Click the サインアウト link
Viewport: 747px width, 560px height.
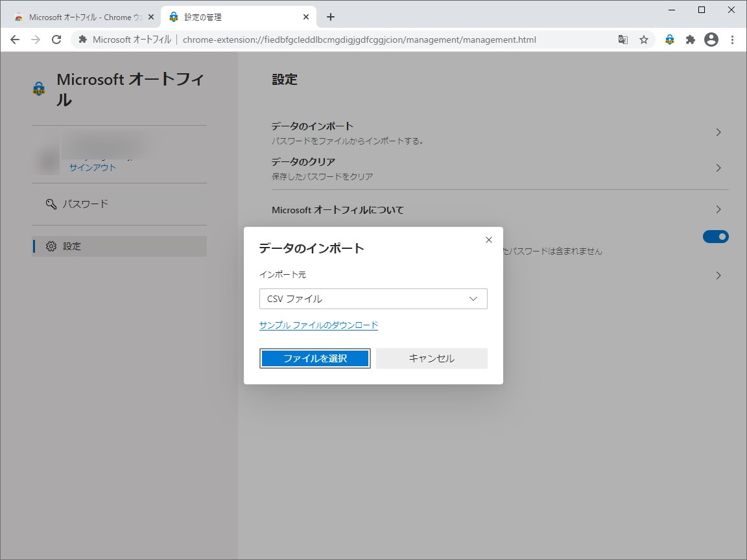click(91, 167)
